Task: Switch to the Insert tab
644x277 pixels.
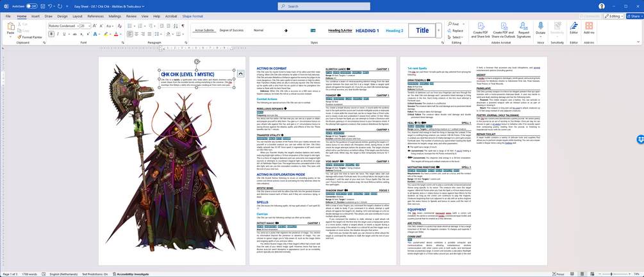Action: point(35,16)
